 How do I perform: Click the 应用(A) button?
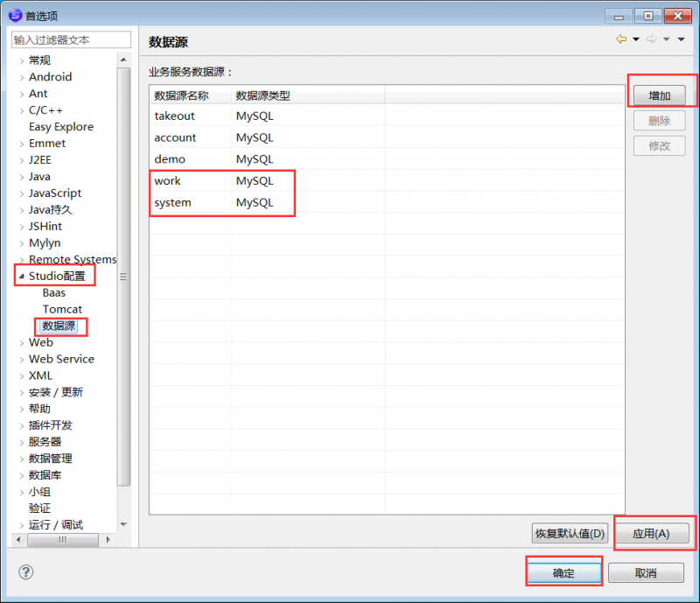[x=651, y=533]
